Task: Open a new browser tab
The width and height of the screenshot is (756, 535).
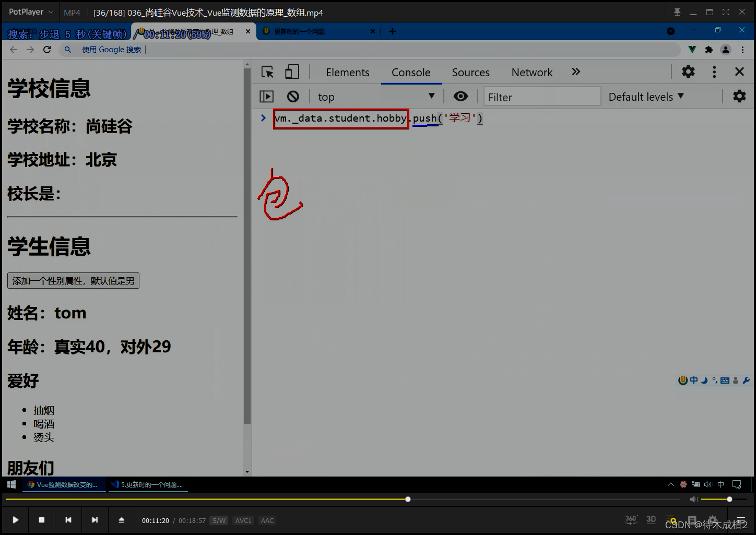Action: point(393,31)
